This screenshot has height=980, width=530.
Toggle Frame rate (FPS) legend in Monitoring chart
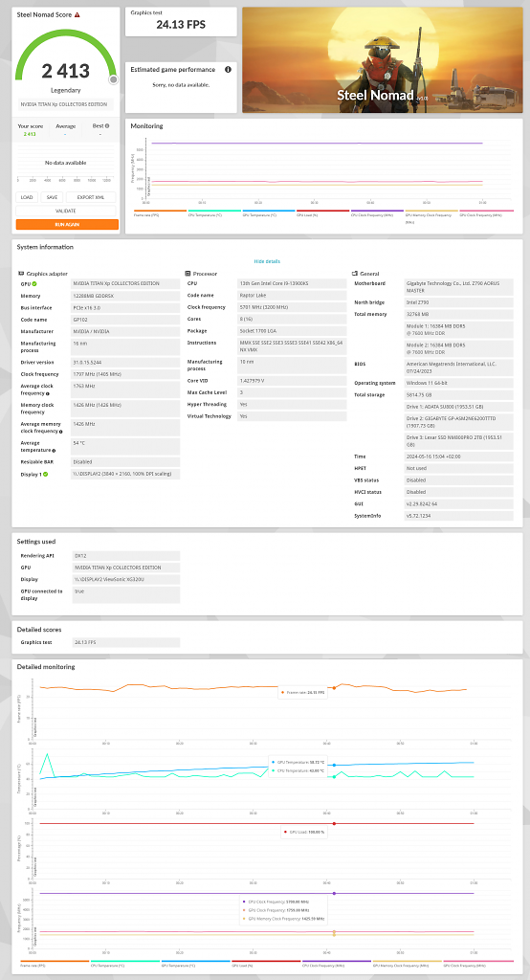pyautogui.click(x=161, y=213)
